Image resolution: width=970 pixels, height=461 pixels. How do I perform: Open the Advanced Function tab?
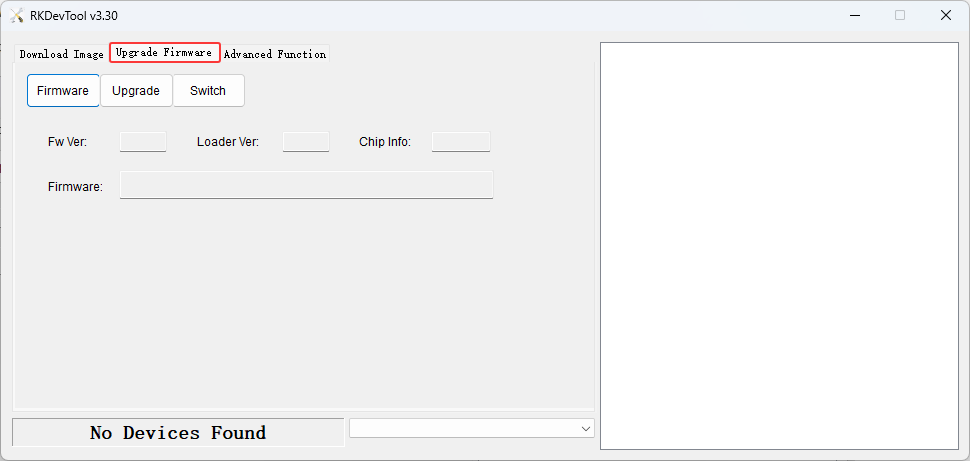274,54
